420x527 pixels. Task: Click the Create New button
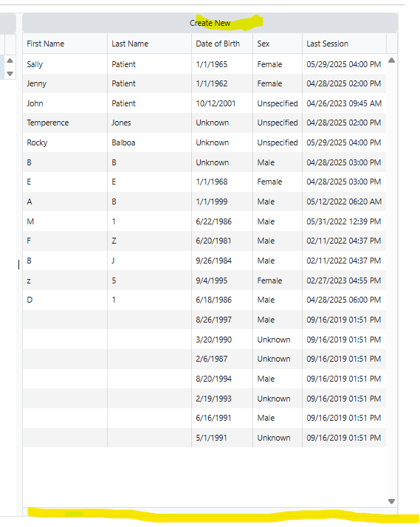[x=210, y=23]
